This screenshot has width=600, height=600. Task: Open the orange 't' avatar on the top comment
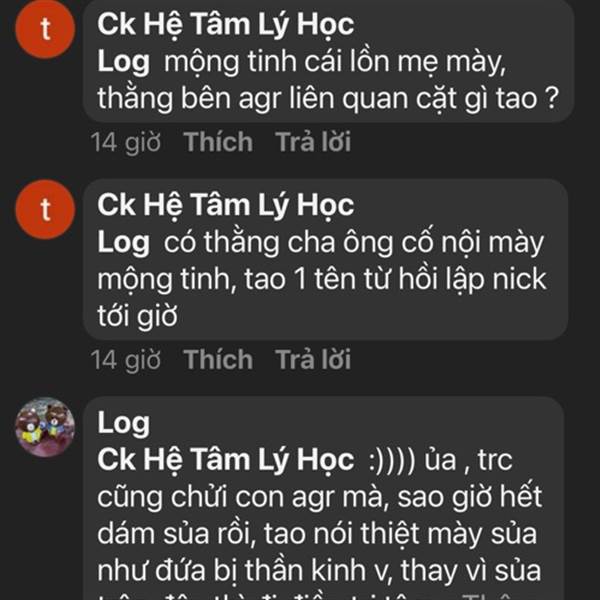click(x=45, y=29)
